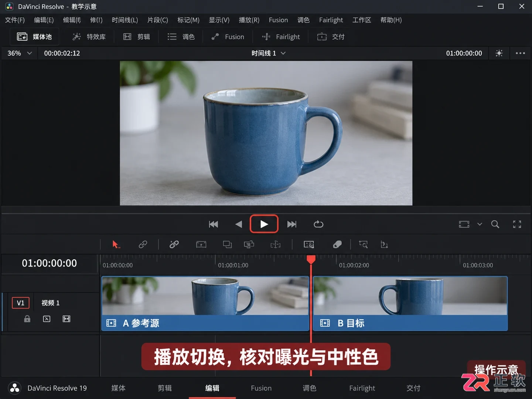532x399 pixels.
Task: Select the clip B 目标
Action: coord(410,304)
